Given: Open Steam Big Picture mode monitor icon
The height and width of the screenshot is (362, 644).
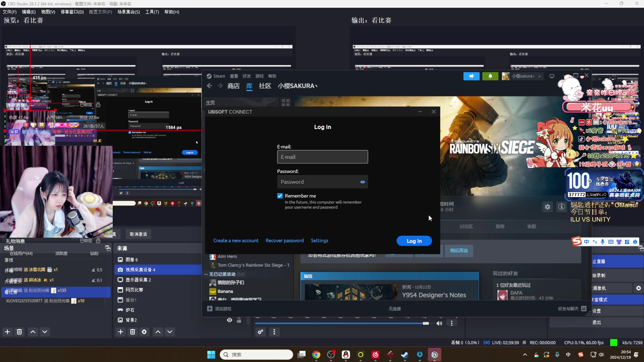Looking at the screenshot, I should [x=552, y=76].
